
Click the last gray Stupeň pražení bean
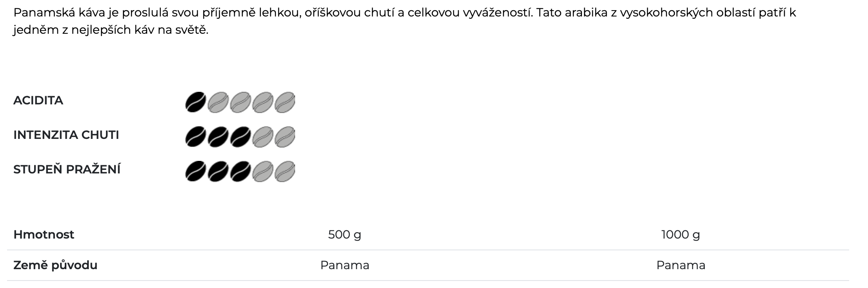285,171
